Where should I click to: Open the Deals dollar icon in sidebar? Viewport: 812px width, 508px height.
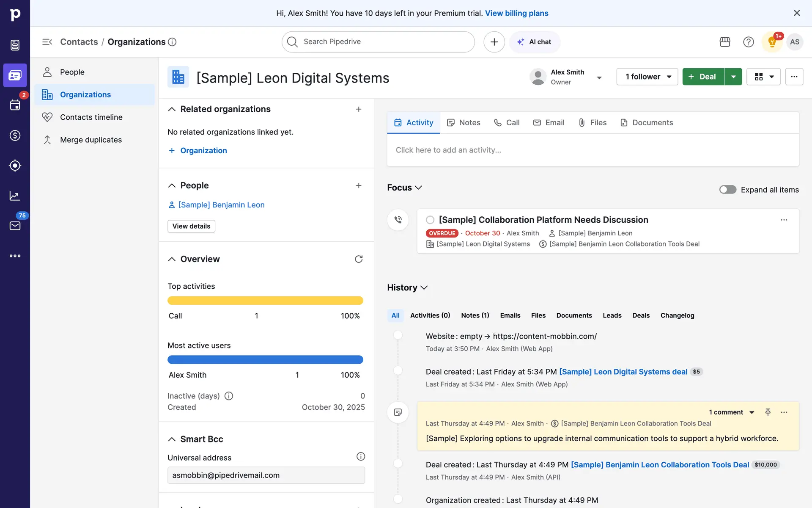15,135
